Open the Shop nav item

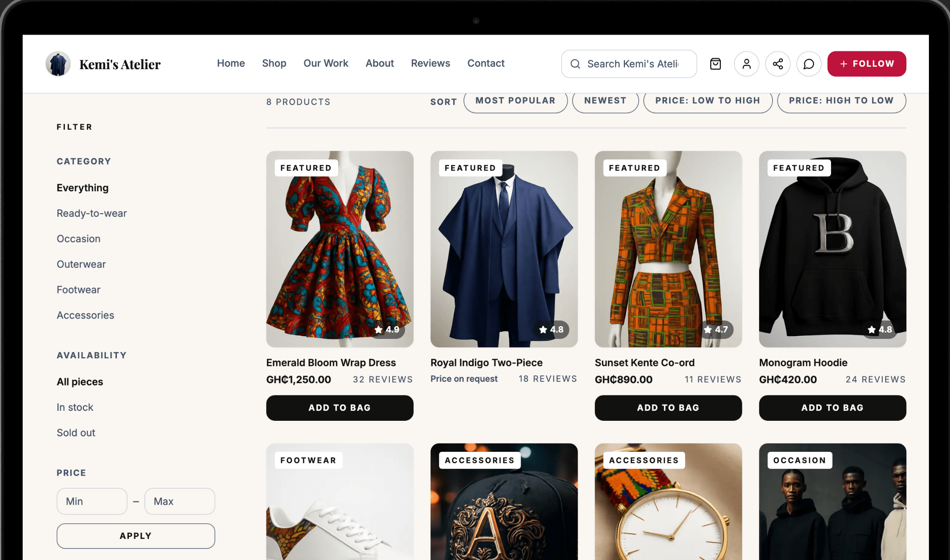pos(274,63)
